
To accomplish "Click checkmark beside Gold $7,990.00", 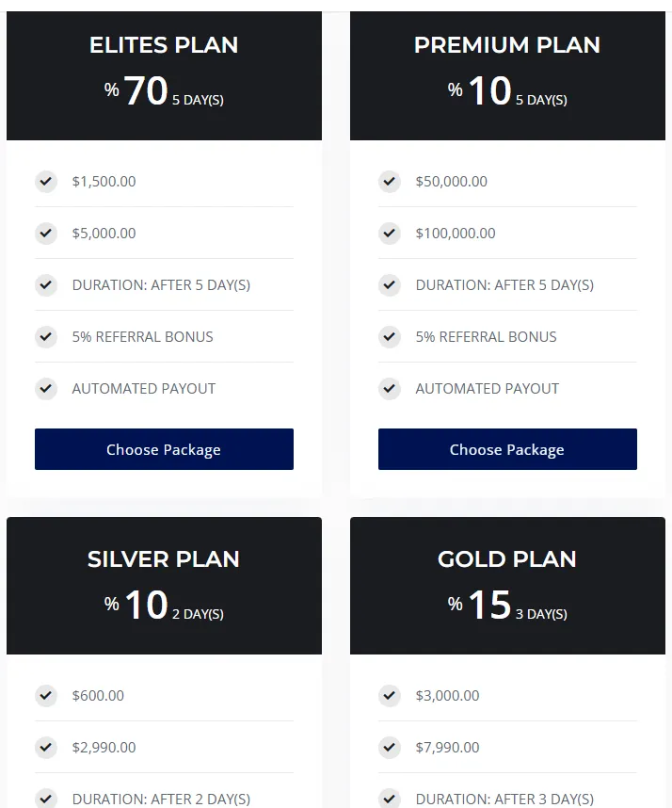I will pyautogui.click(x=390, y=747).
